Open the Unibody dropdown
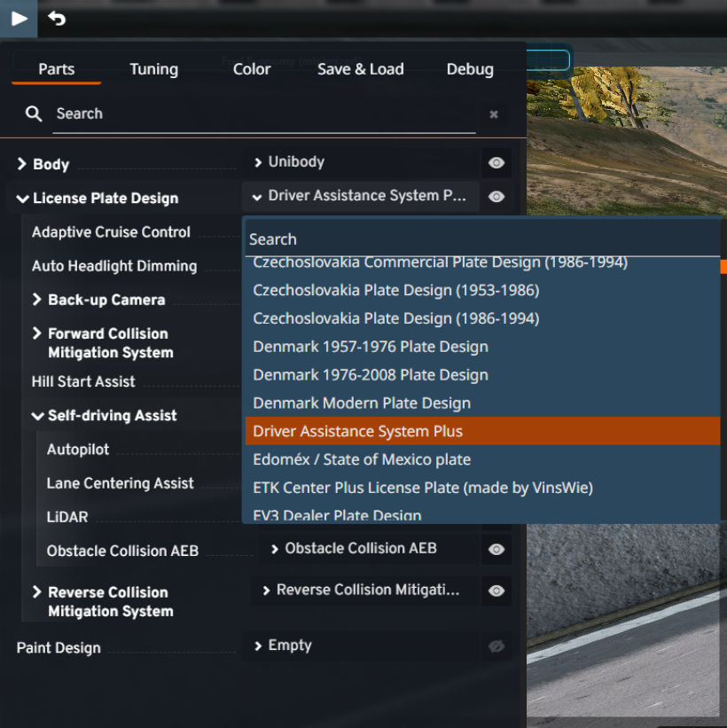727x728 pixels. [360, 162]
